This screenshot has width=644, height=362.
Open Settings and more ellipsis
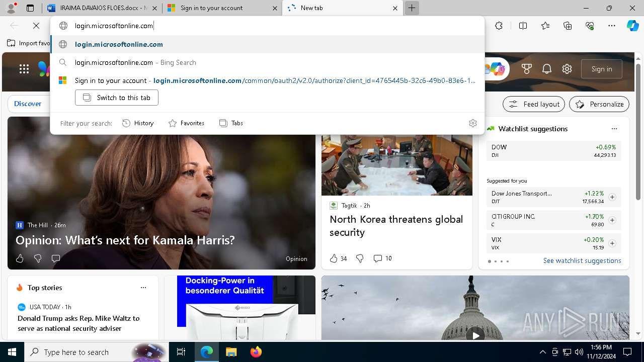pyautogui.click(x=612, y=26)
